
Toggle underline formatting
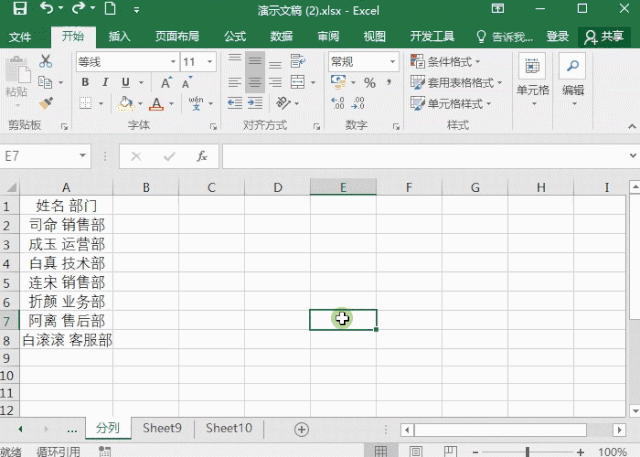[x=126, y=82]
